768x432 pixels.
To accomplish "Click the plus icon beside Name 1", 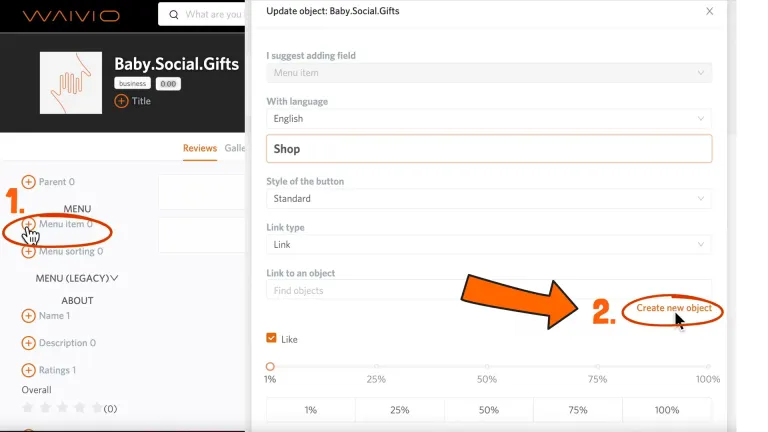I will 28,316.
